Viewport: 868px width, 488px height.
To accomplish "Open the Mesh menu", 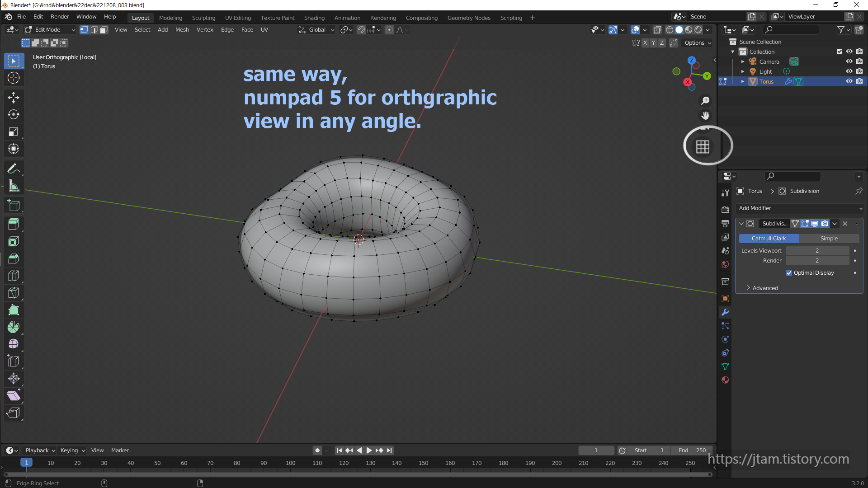I will click(182, 30).
